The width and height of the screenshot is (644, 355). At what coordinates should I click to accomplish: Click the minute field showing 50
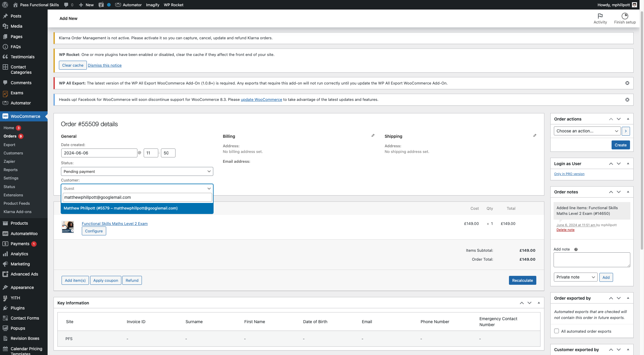pyautogui.click(x=168, y=153)
